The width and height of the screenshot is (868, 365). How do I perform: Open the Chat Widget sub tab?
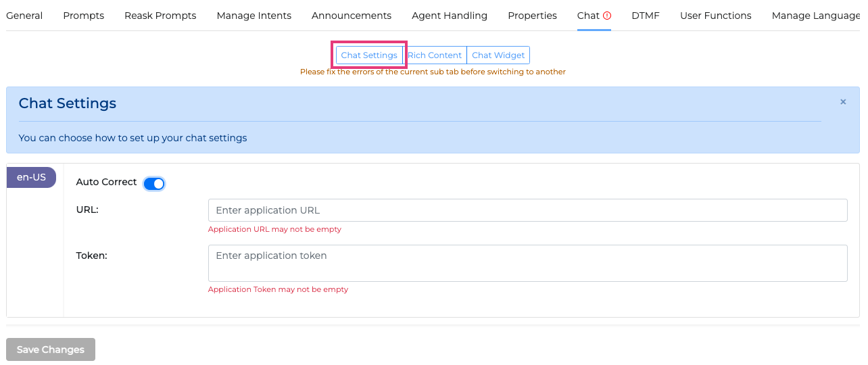pos(498,55)
